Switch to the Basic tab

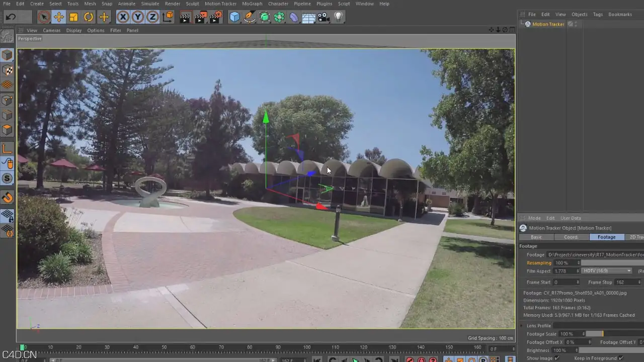pyautogui.click(x=536, y=237)
